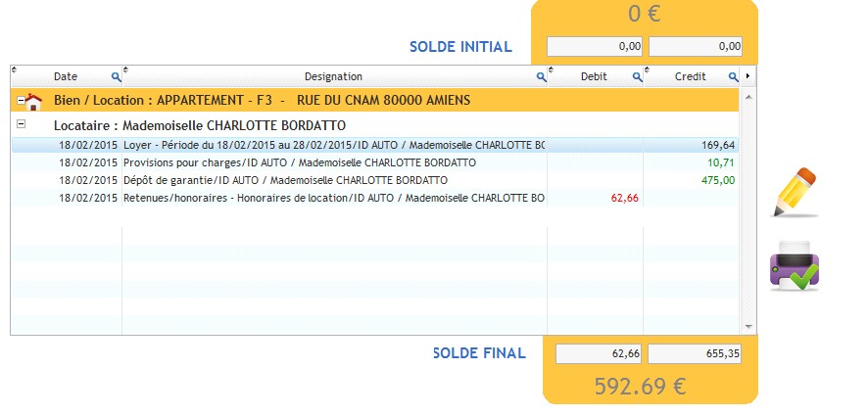Click the magnifier icon in Credit column
This screenshot has height=415, width=868.
tap(733, 77)
